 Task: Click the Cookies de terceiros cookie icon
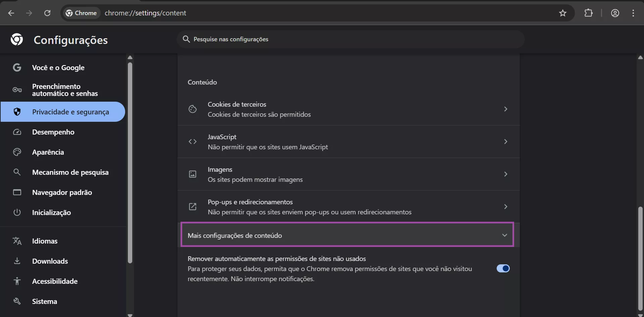coord(193,109)
